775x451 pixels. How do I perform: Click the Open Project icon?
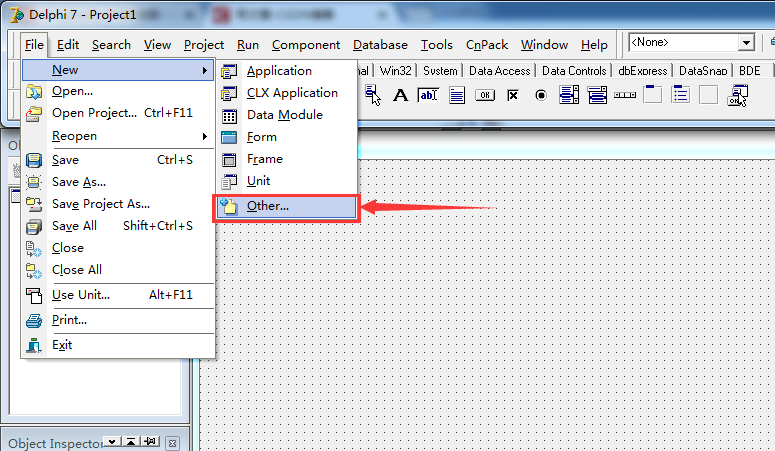(34, 114)
